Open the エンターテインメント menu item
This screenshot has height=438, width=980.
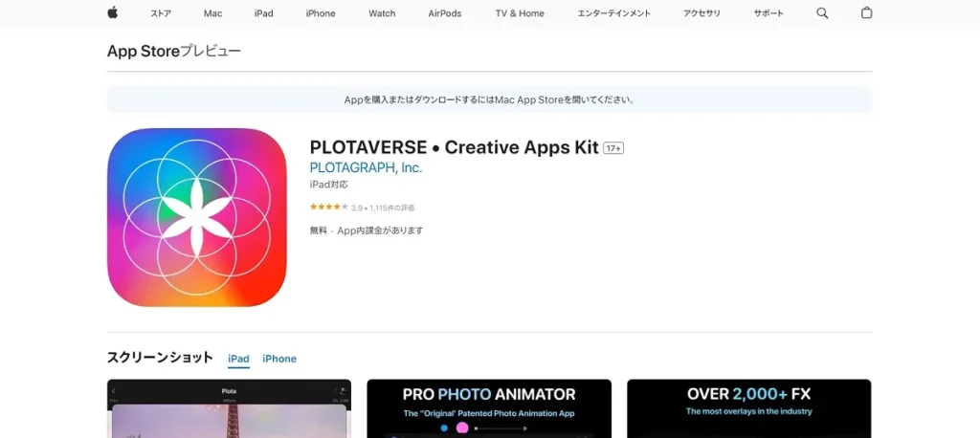(613, 13)
